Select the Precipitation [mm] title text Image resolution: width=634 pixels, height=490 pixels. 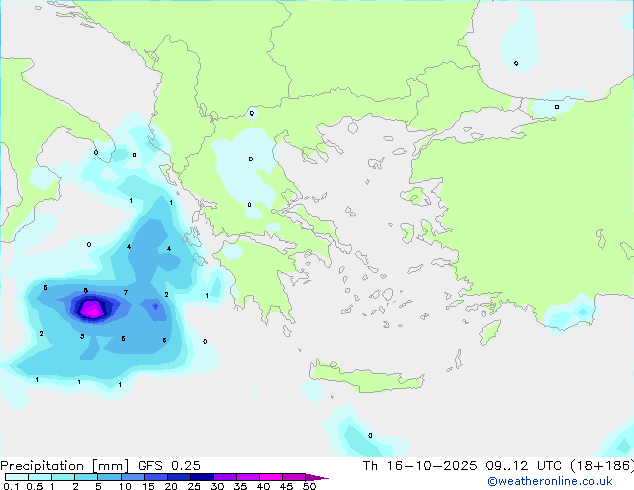coord(65,466)
